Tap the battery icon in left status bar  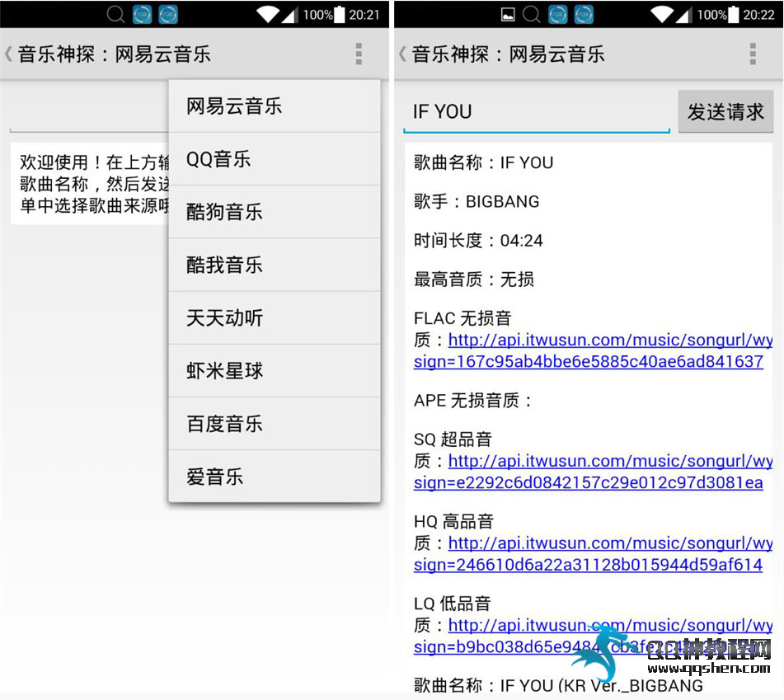tap(339, 14)
